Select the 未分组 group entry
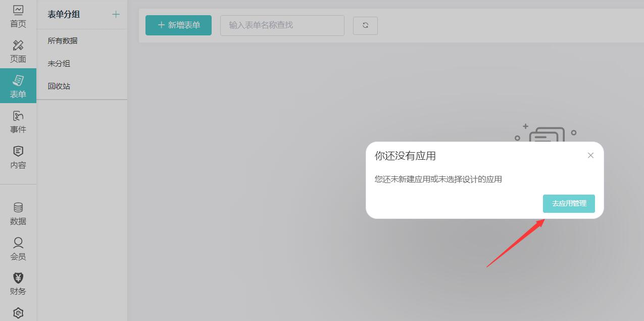 tap(59, 64)
